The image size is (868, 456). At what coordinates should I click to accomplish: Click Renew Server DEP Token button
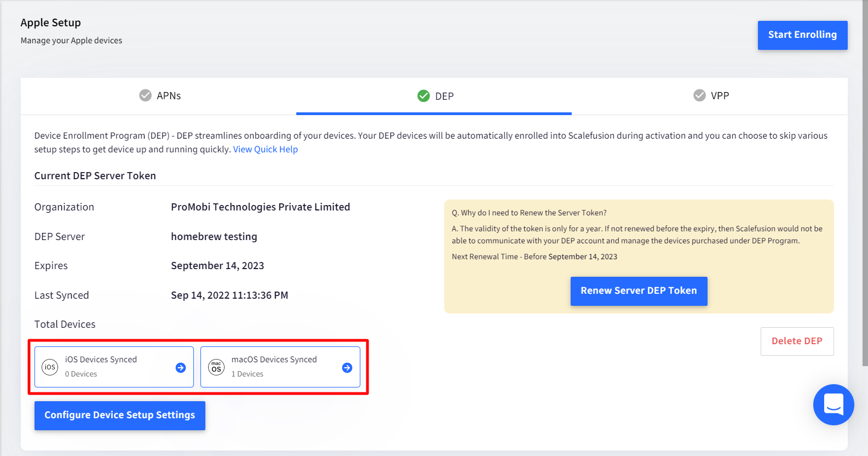point(639,291)
